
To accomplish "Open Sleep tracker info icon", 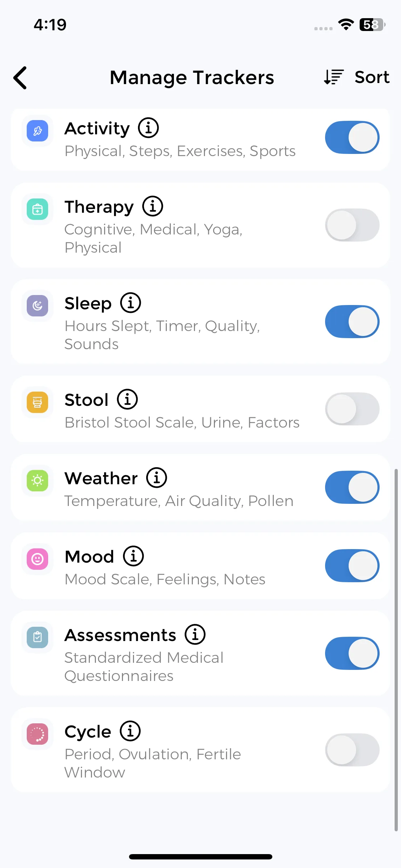I will [130, 303].
